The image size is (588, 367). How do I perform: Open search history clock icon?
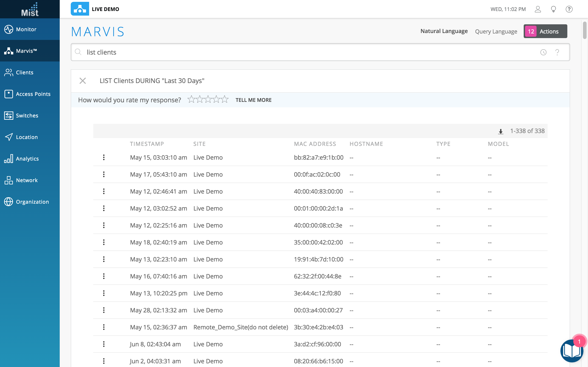[x=543, y=52]
